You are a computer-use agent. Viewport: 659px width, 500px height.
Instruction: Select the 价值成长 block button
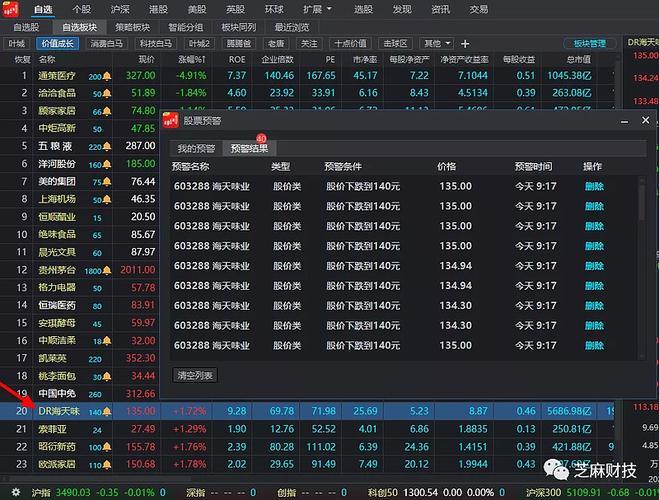[x=58, y=43]
